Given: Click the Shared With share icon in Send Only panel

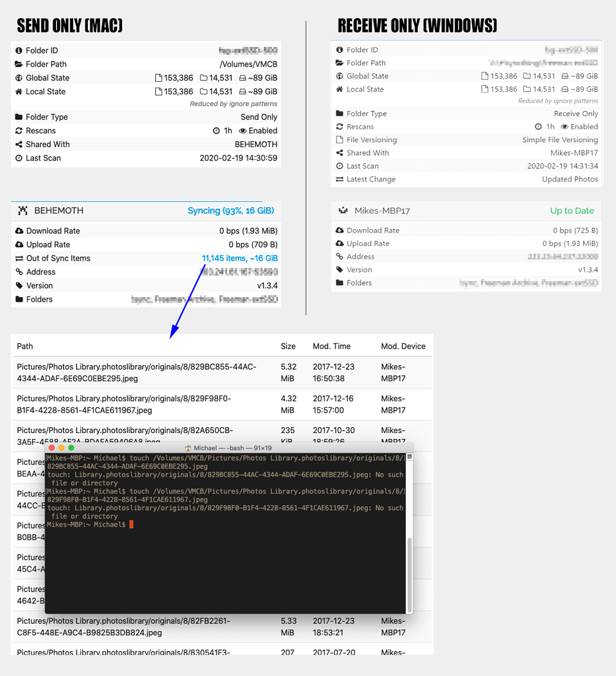Looking at the screenshot, I should 18,145.
